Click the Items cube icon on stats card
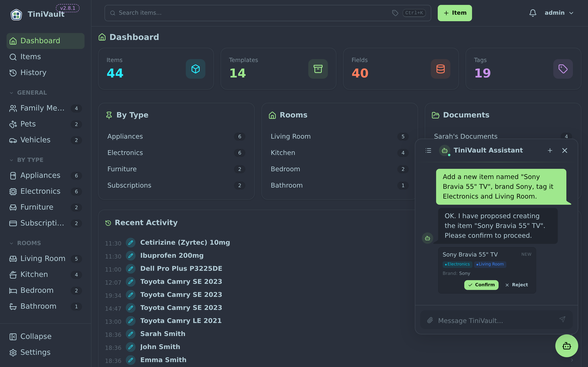Screen dimensions: 588x367 pos(195,69)
